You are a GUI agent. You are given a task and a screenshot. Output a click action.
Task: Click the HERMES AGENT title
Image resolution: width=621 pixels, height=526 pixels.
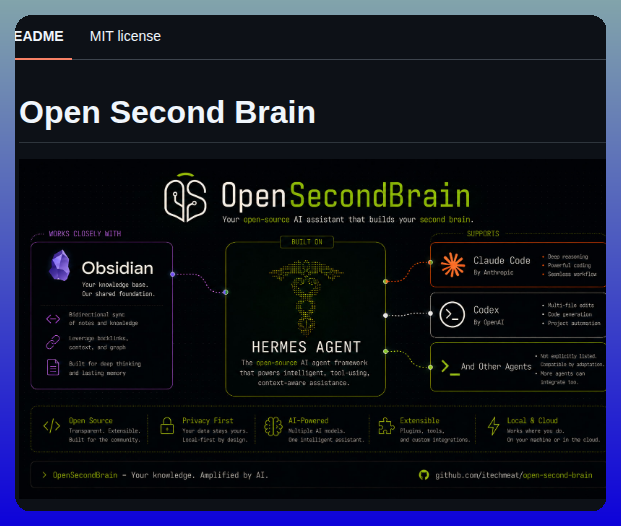coord(306,347)
